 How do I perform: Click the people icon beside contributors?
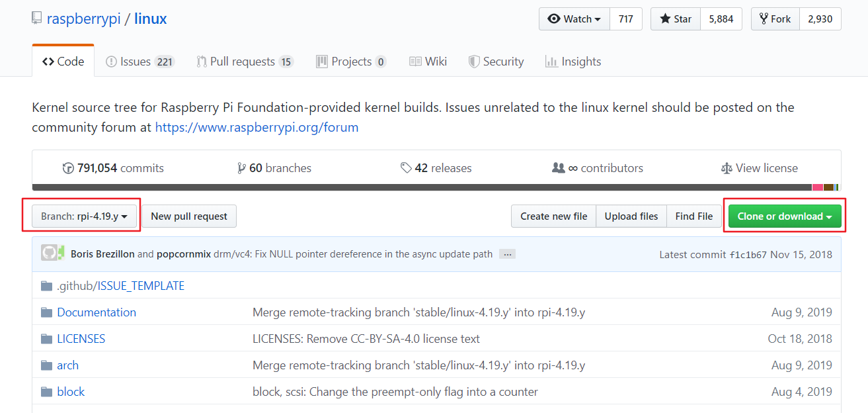(x=559, y=168)
